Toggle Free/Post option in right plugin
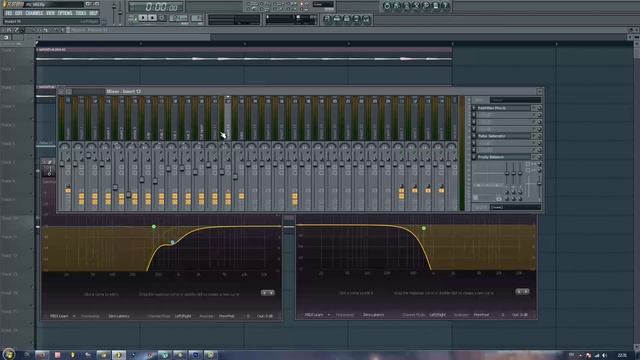Image resolution: width=640 pixels, height=360 pixels. tap(482, 315)
